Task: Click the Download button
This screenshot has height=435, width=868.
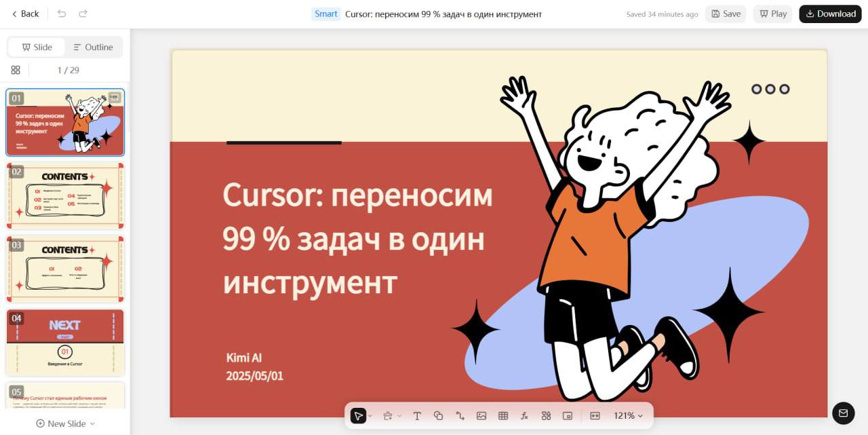Action: [x=830, y=14]
